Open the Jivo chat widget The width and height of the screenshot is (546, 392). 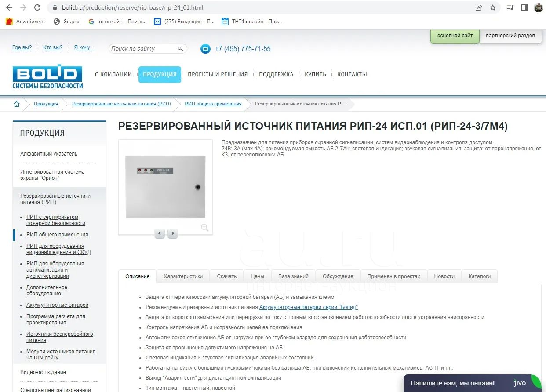[473, 383]
